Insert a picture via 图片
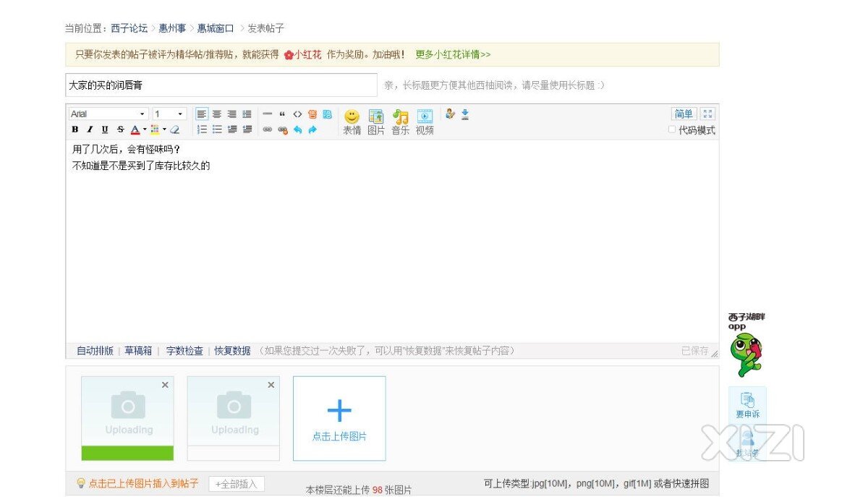The image size is (868, 497). [x=376, y=122]
